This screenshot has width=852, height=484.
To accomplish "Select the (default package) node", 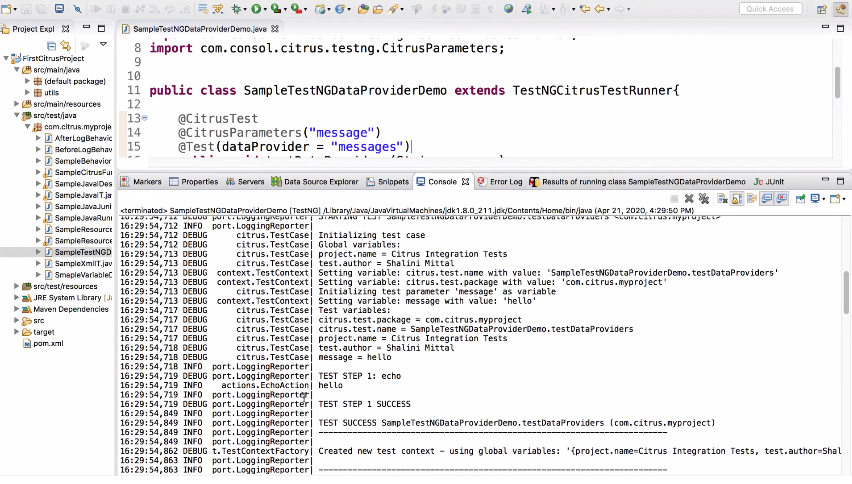I will point(70,81).
